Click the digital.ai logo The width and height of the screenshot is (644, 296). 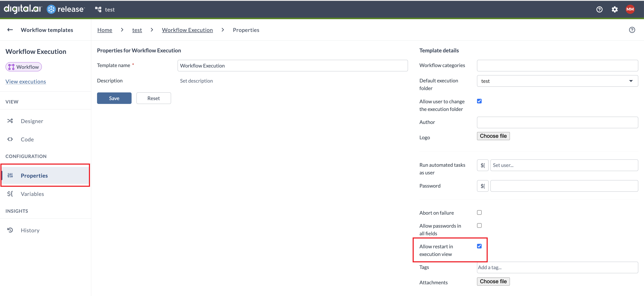pos(22,9)
